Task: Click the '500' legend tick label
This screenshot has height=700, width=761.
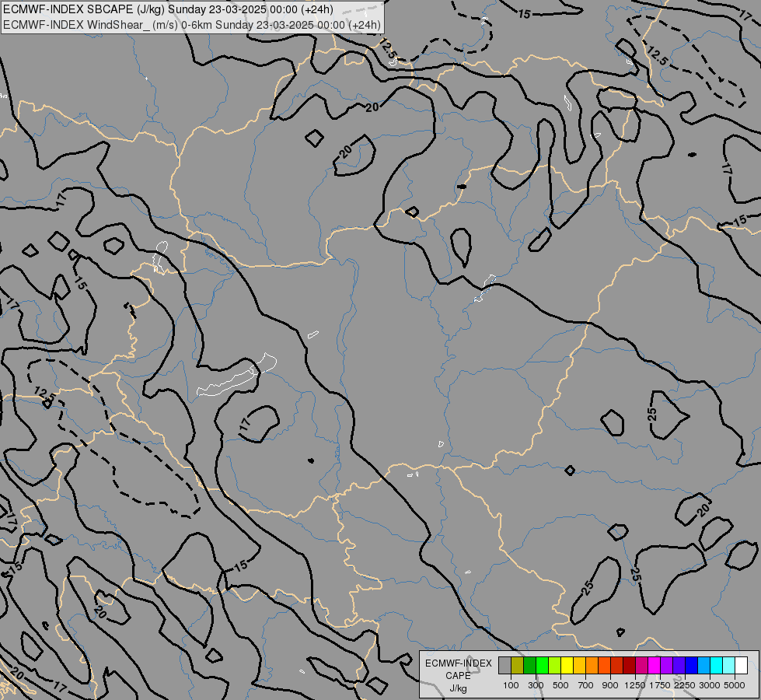Action: click(x=560, y=685)
